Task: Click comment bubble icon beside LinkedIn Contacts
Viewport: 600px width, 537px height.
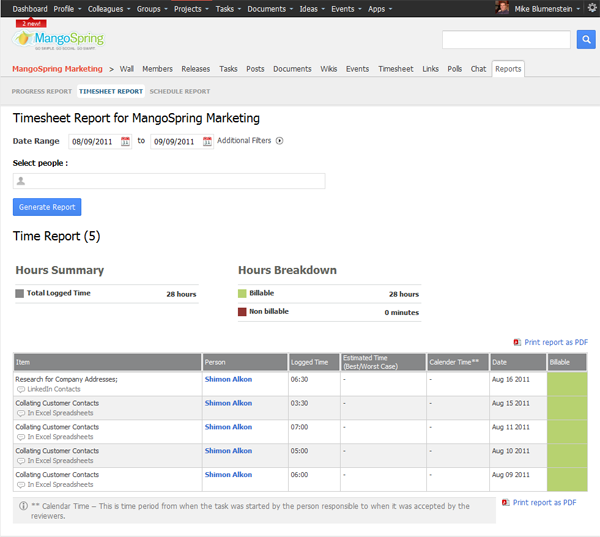Action: [x=21, y=389]
